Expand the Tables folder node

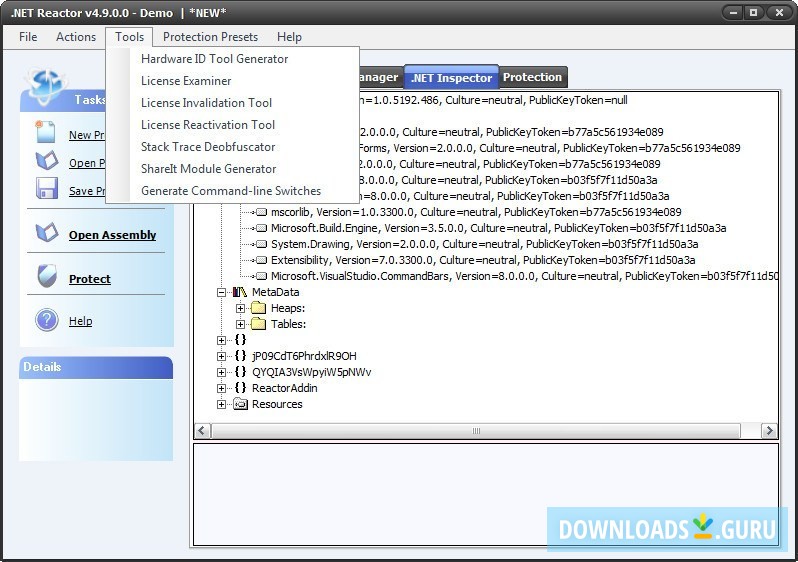[240, 324]
